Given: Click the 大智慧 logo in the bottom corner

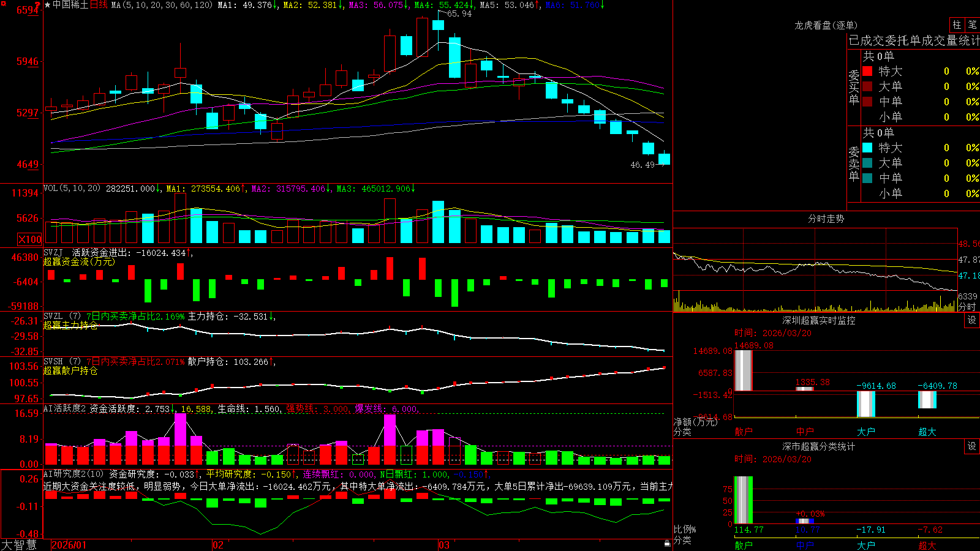Looking at the screenshot, I should (x=19, y=545).
